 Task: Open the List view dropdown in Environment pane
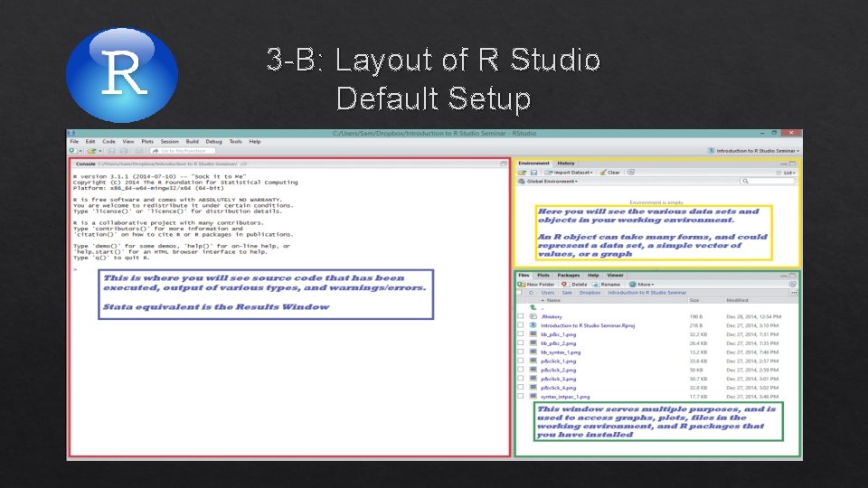pos(787,173)
